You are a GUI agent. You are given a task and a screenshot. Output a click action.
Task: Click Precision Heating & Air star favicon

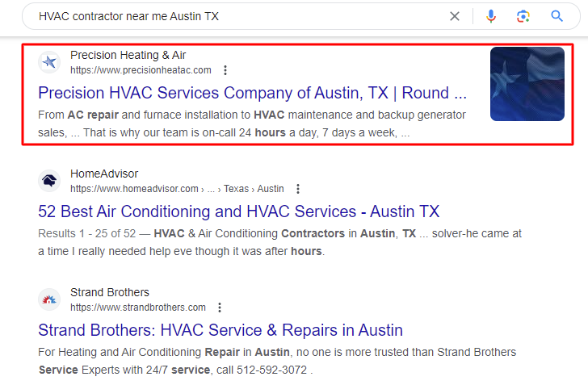click(x=49, y=62)
